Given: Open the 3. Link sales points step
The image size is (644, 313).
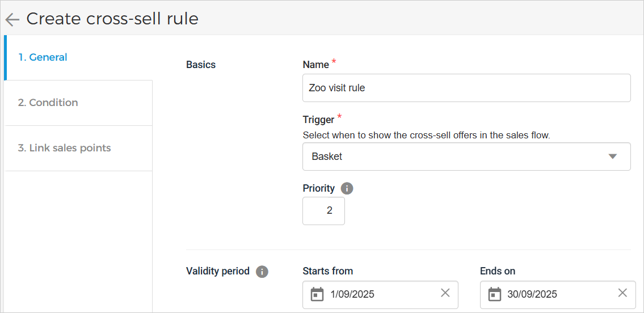Looking at the screenshot, I should [64, 148].
